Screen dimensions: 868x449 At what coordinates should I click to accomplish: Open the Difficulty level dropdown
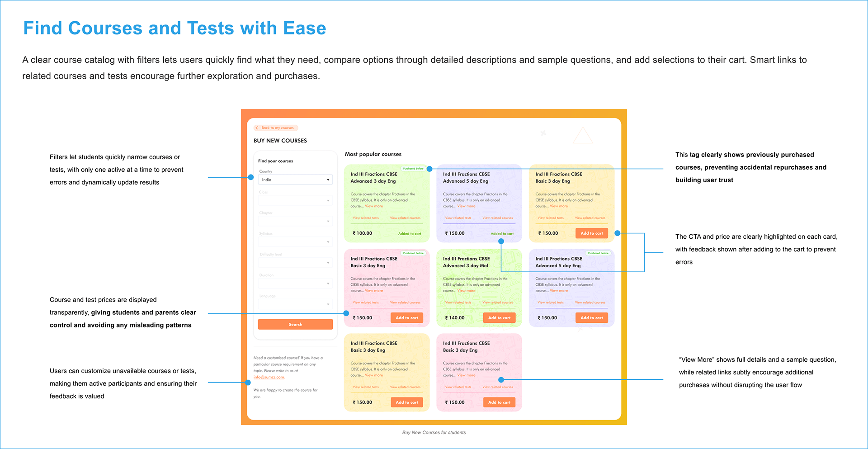coord(295,263)
